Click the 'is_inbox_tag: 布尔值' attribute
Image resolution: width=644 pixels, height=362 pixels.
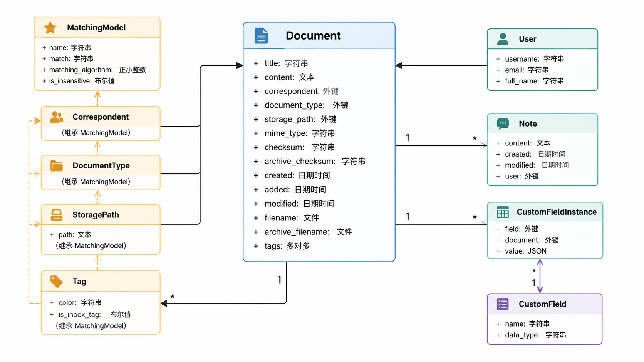pyautogui.click(x=90, y=315)
